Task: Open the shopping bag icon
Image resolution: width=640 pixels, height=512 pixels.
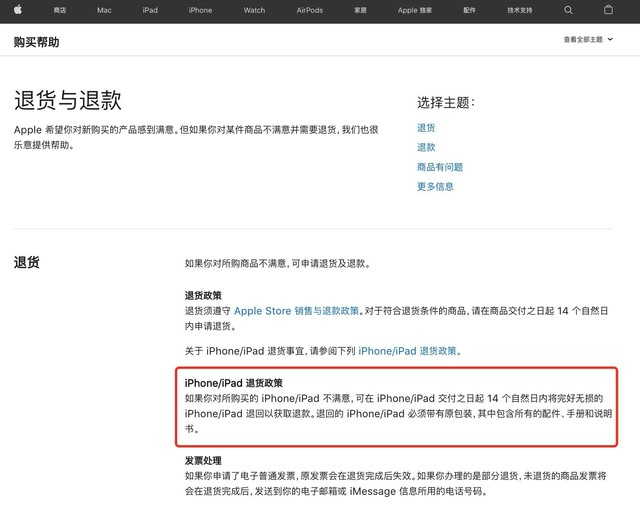Action: tap(608, 10)
